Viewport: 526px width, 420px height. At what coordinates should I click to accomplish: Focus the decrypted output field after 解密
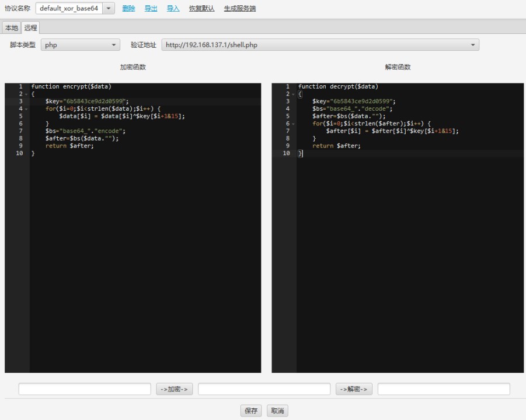point(444,389)
